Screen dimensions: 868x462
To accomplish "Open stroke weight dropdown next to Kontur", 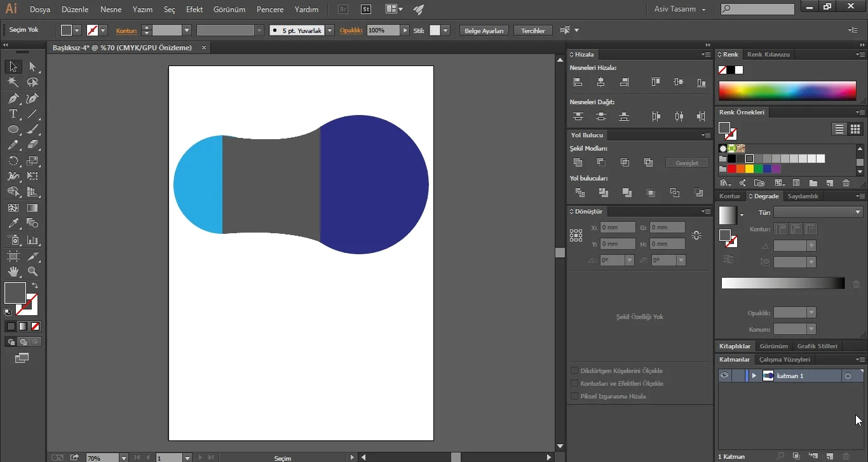I will point(187,31).
